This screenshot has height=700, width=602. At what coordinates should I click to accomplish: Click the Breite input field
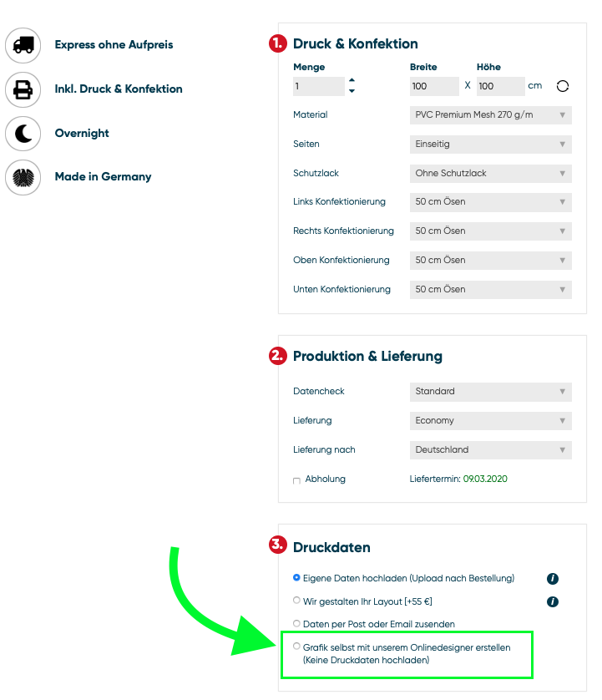(x=434, y=86)
